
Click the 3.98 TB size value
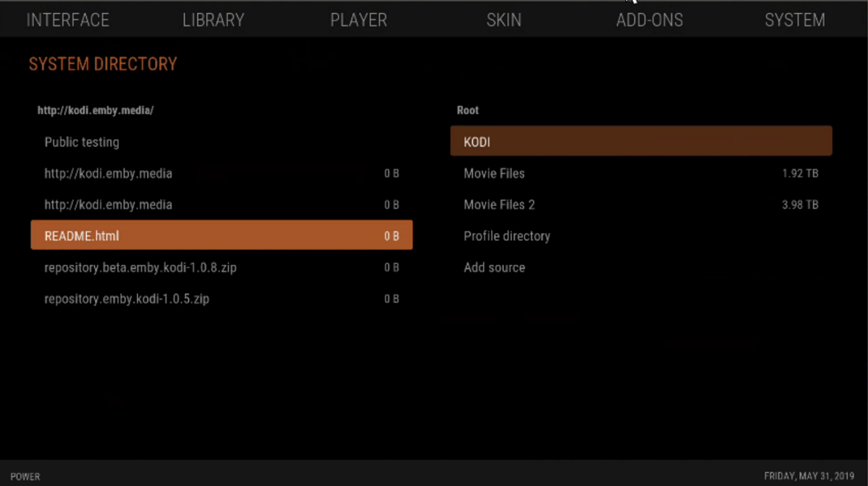(800, 205)
